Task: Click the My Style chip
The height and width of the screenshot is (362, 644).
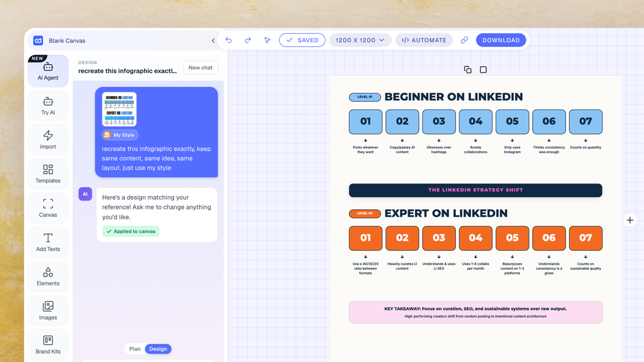Action: tap(120, 135)
